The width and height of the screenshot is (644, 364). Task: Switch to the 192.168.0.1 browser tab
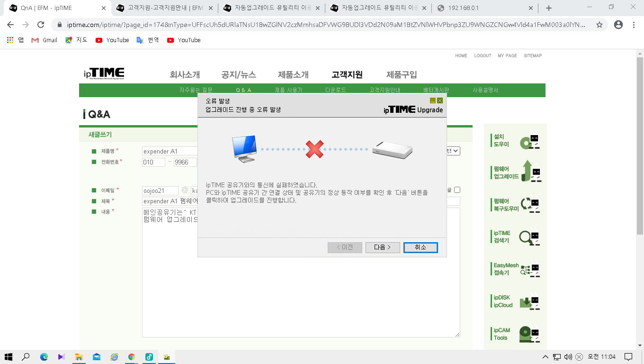pyautogui.click(x=485, y=8)
